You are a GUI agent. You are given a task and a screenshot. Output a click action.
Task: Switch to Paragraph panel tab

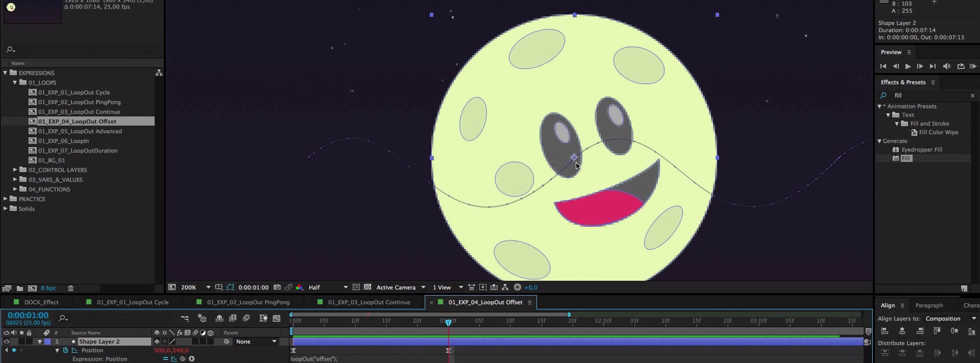pyautogui.click(x=929, y=305)
